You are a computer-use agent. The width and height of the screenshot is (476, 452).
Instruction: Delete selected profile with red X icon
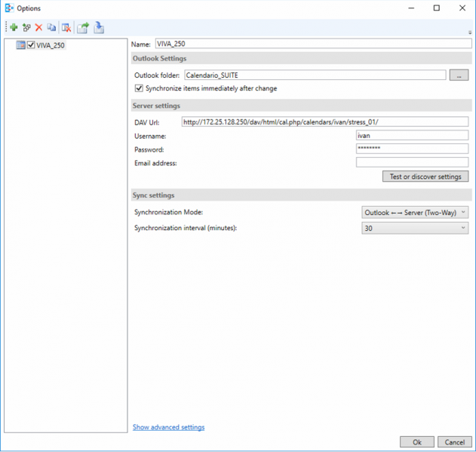(38, 28)
